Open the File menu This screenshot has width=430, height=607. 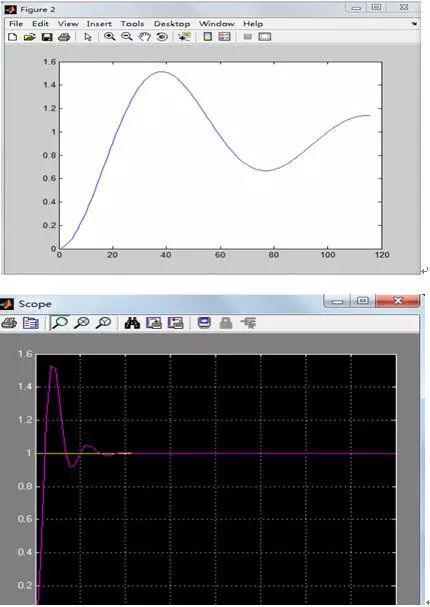point(16,24)
